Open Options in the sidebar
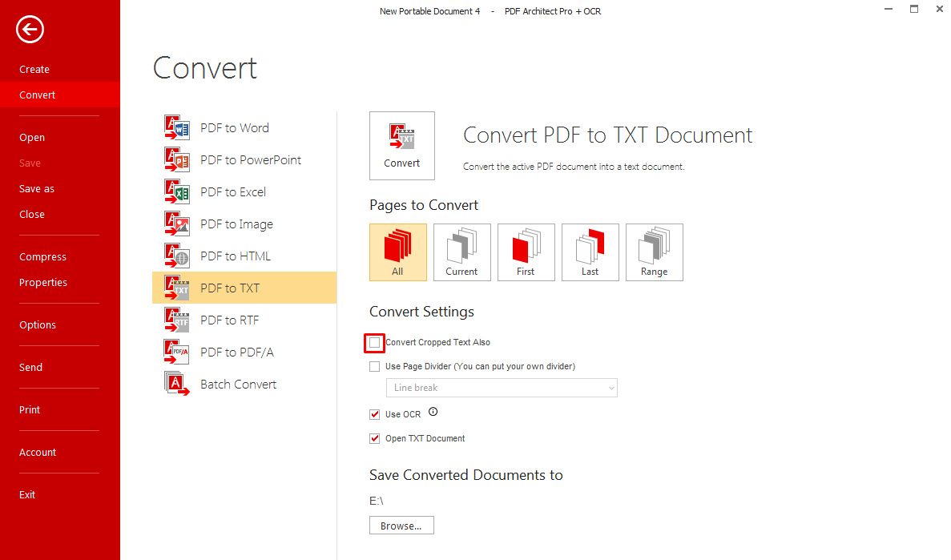The image size is (951, 560). point(38,324)
